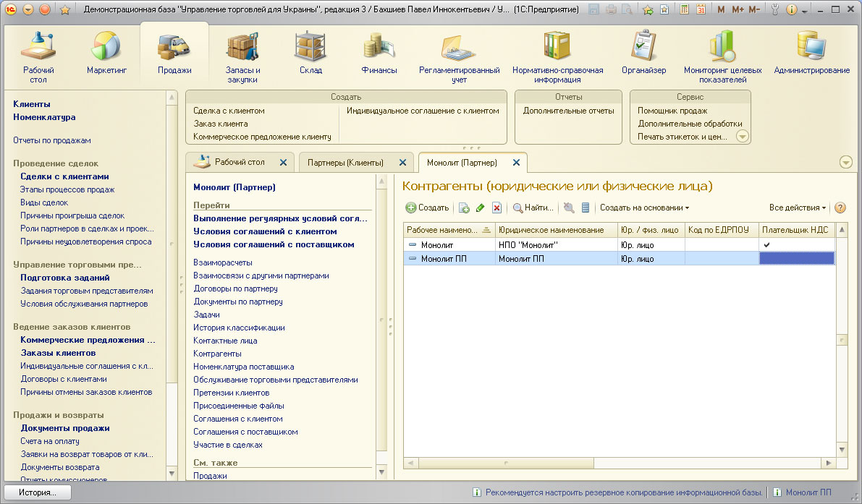Open Мониторинг целевых показателей section

pos(722,57)
